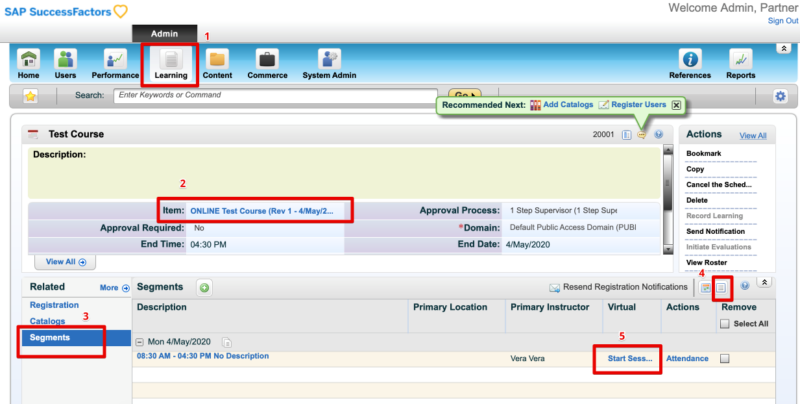Open the Reports icon
The height and width of the screenshot is (404, 800).
(x=740, y=64)
